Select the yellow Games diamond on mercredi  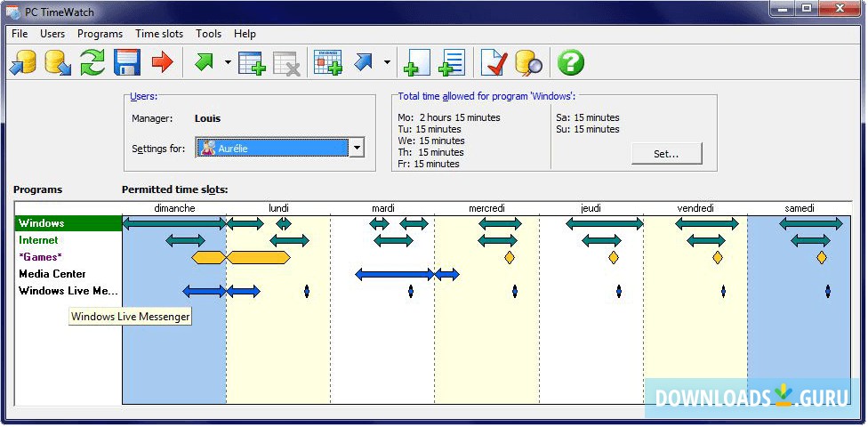pos(510,257)
